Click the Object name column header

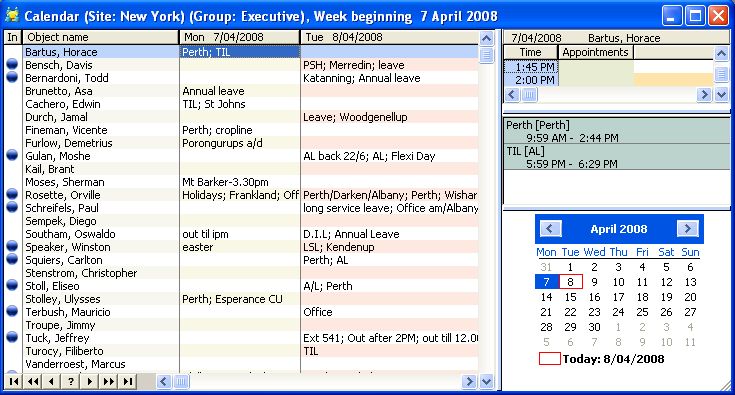click(100, 37)
